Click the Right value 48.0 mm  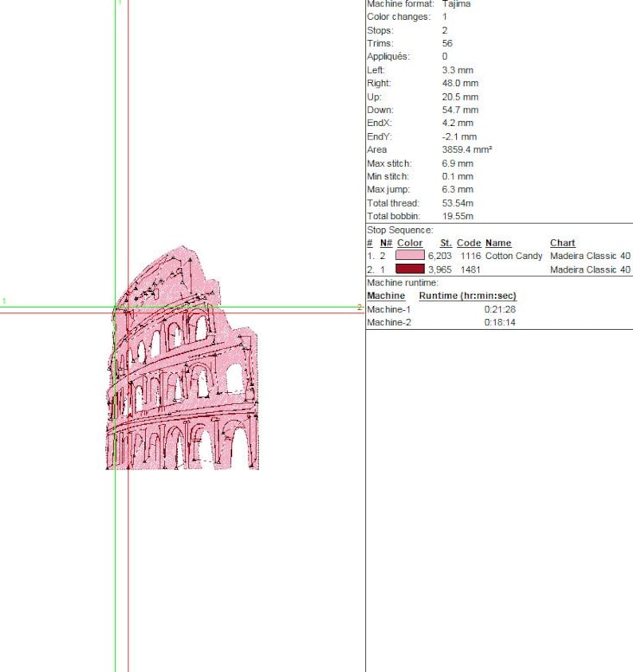pyautogui.click(x=460, y=83)
